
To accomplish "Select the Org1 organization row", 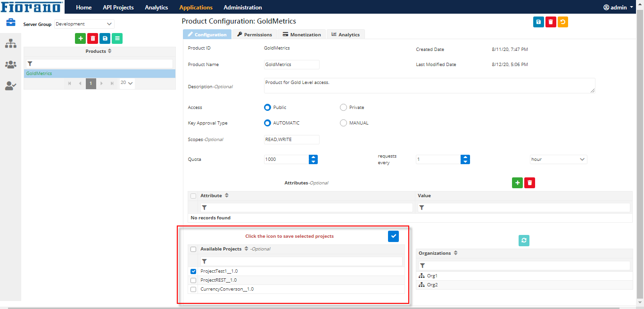I will point(524,276).
